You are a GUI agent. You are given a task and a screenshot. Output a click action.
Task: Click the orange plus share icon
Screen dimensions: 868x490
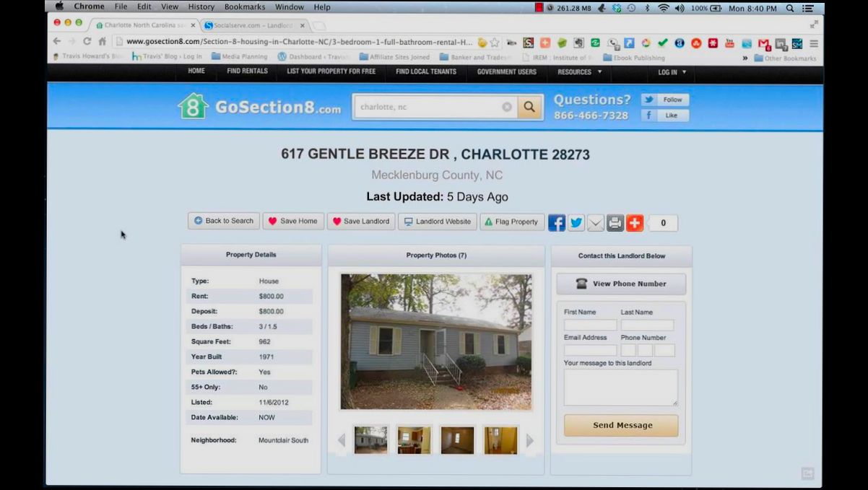(x=634, y=223)
